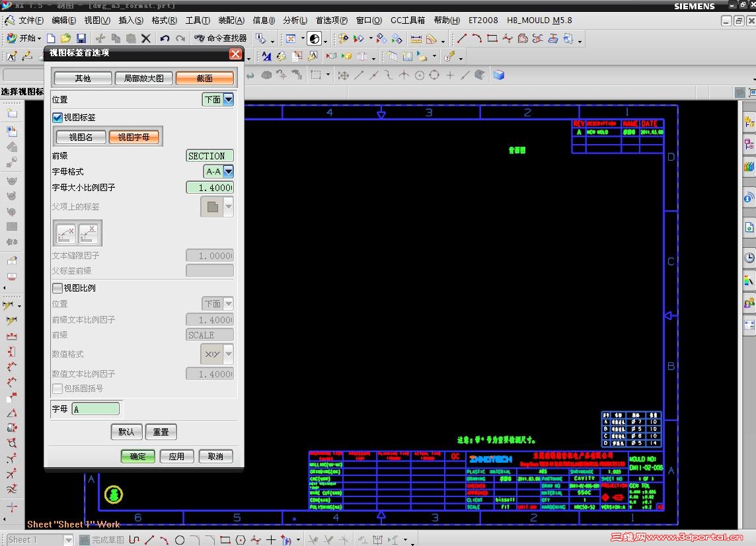The image size is (756, 546).
Task: Click the second label placement icon button
Action: coord(89,233)
